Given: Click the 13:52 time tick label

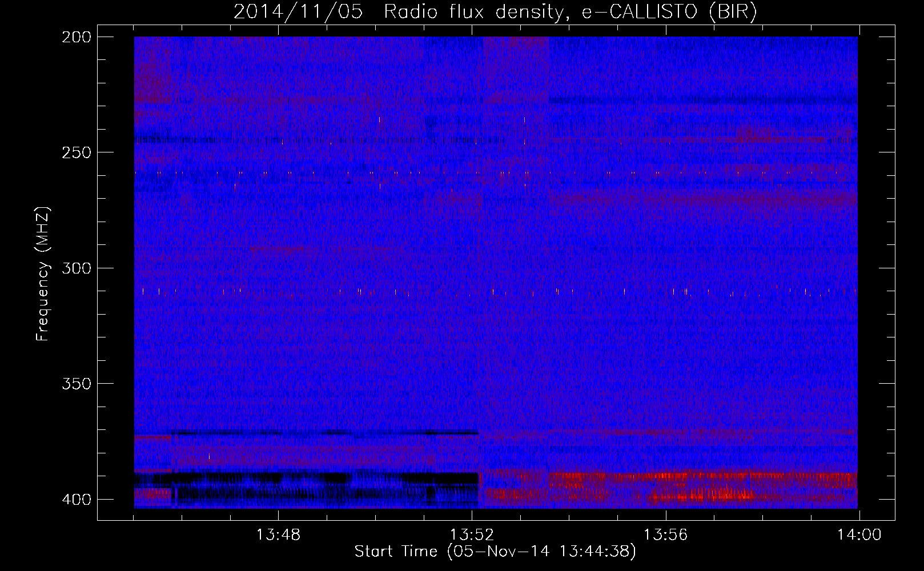Looking at the screenshot, I should tap(472, 535).
